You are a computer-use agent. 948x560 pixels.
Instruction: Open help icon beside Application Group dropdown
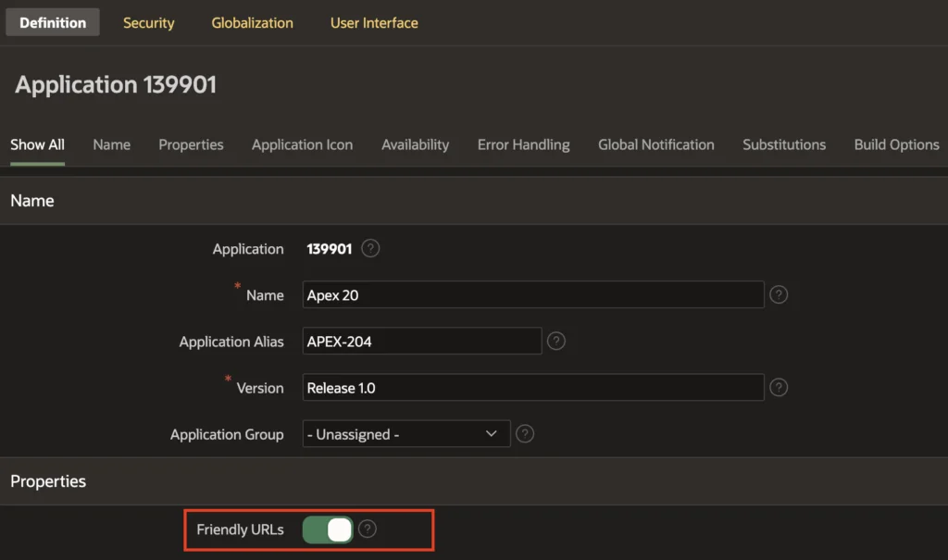click(x=524, y=433)
